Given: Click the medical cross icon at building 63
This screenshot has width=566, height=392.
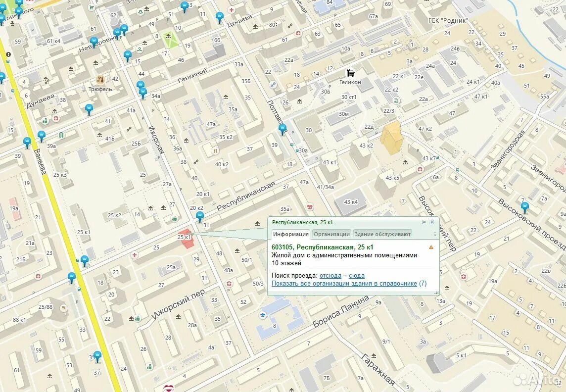Looking at the screenshot, I should pyautogui.click(x=298, y=34).
